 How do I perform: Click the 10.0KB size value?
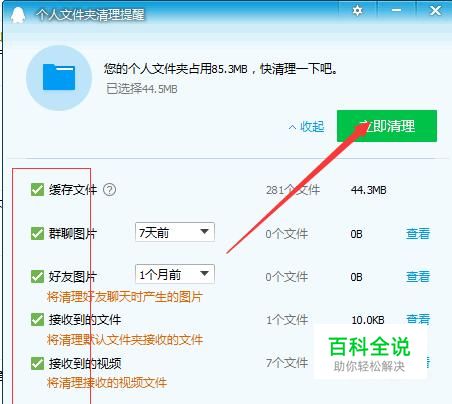click(x=368, y=320)
